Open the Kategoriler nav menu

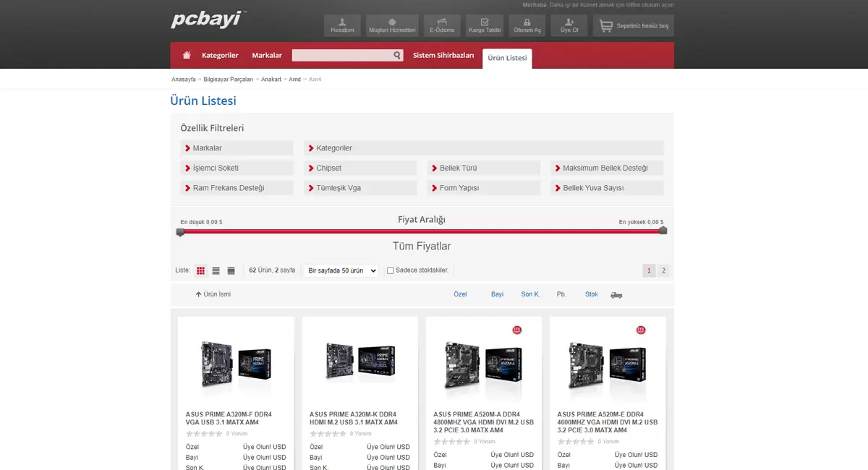coord(220,56)
